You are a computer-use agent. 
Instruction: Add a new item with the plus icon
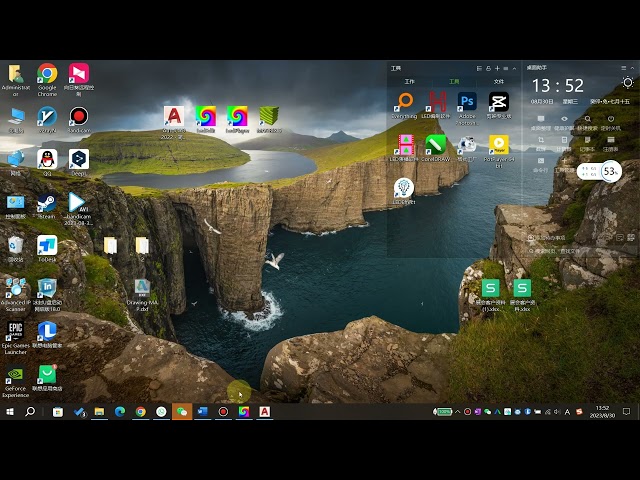click(497, 69)
